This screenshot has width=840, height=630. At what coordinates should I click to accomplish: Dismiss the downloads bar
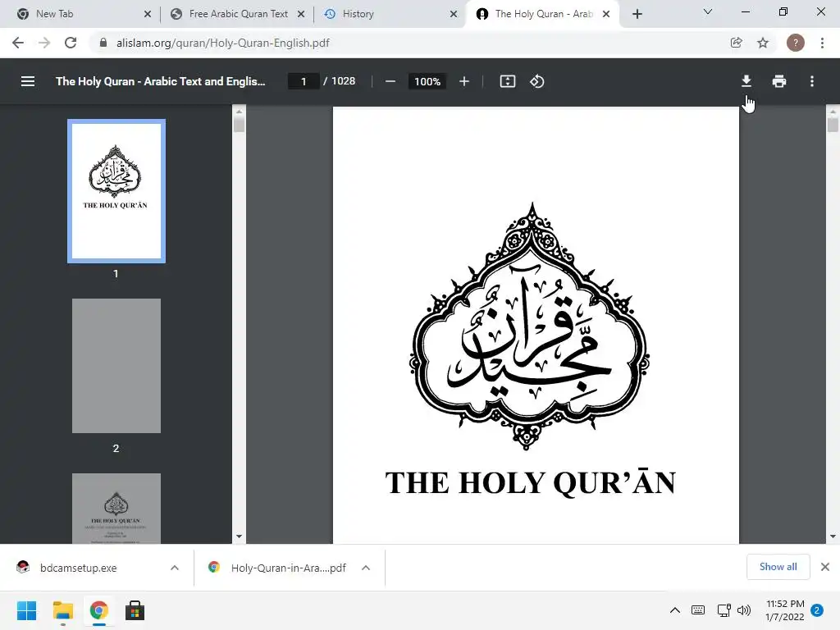coord(825,567)
